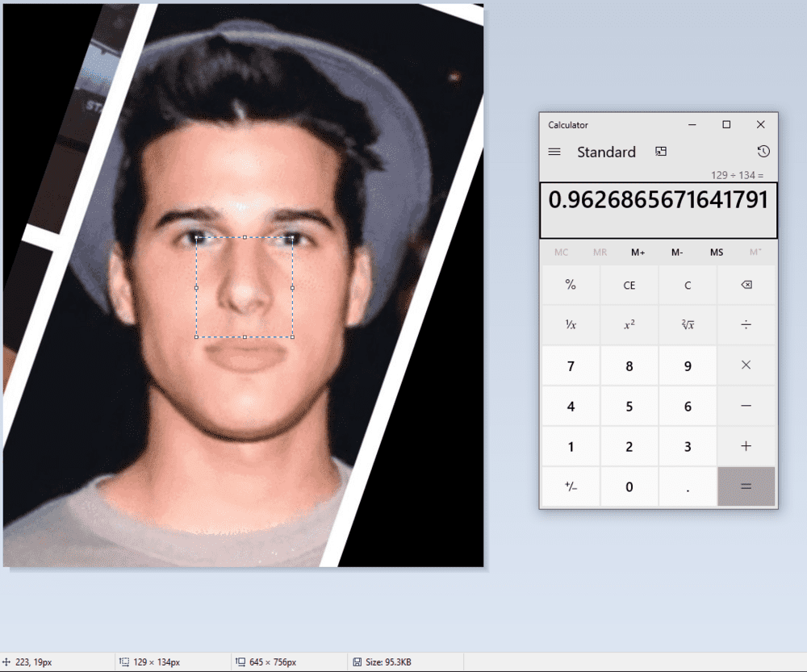This screenshot has height=672, width=807.
Task: Click selection right-middle handle on image
Action: 293,288
